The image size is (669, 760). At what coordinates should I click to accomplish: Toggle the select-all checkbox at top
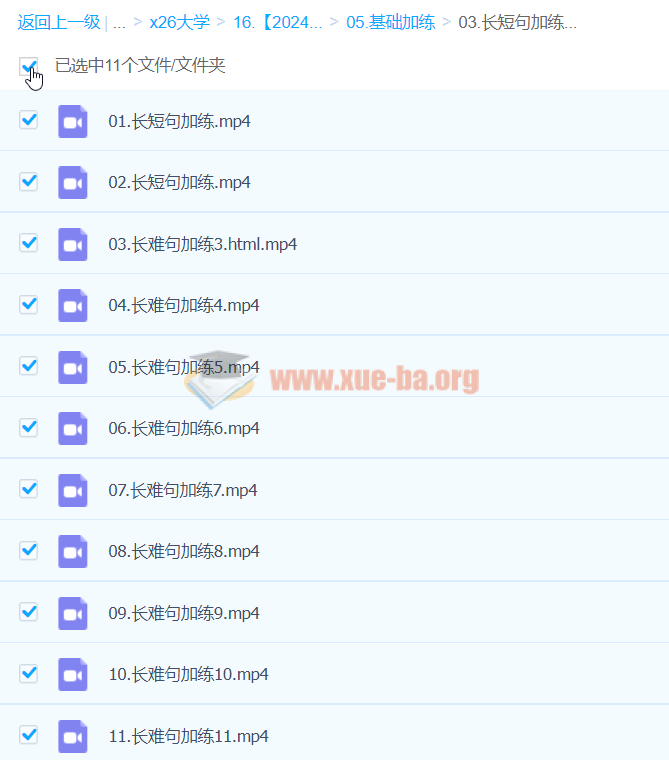[x=29, y=66]
